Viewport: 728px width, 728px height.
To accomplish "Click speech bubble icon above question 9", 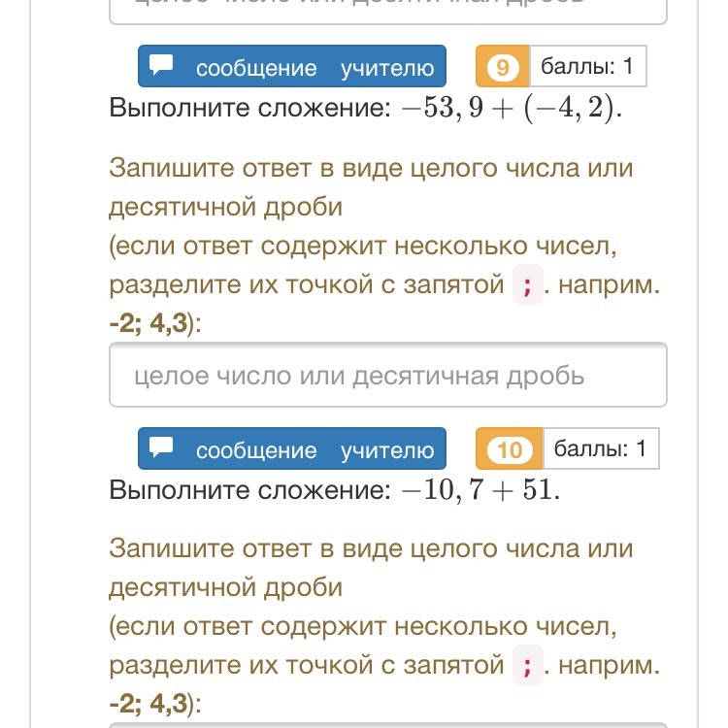I will pos(162,66).
